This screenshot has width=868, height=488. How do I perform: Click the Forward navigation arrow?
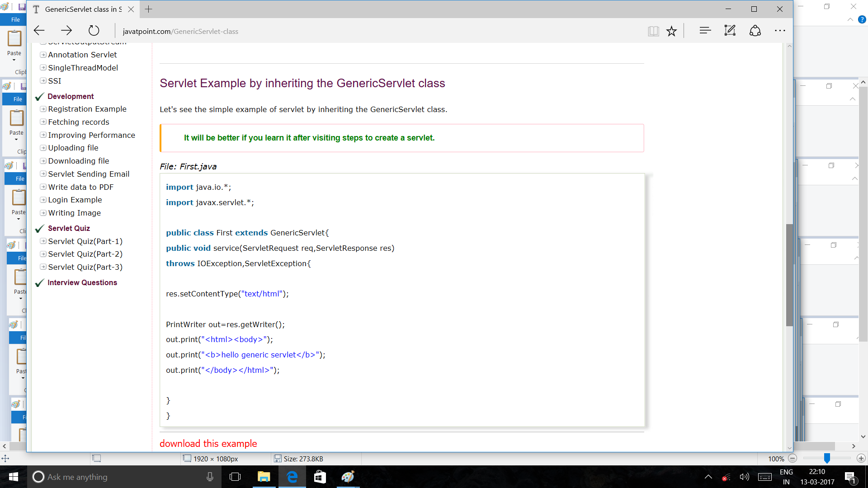(x=66, y=31)
